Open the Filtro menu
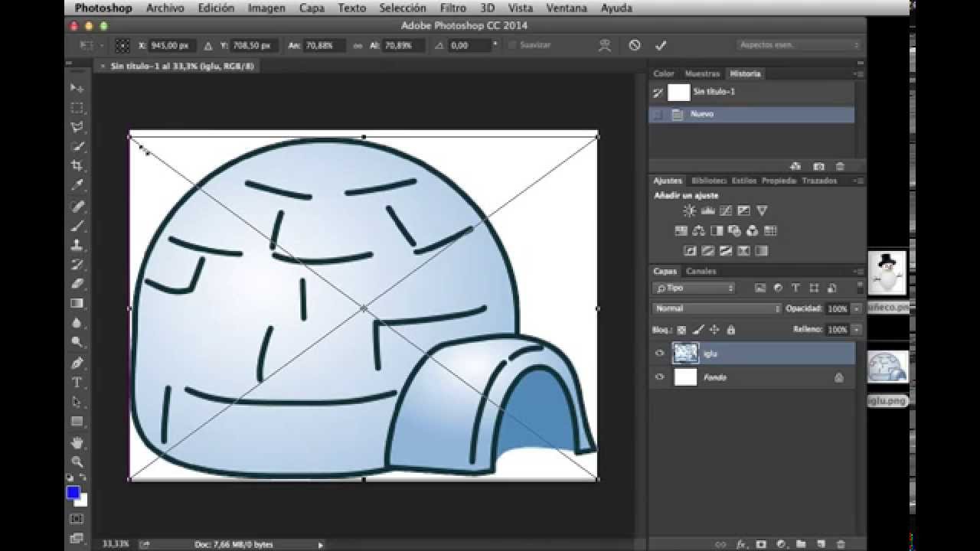The width and height of the screenshot is (980, 551). 453,8
